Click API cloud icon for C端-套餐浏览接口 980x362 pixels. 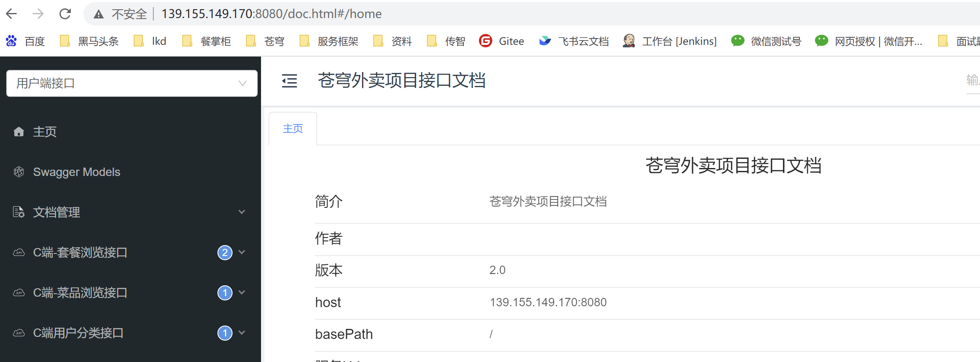pos(19,253)
